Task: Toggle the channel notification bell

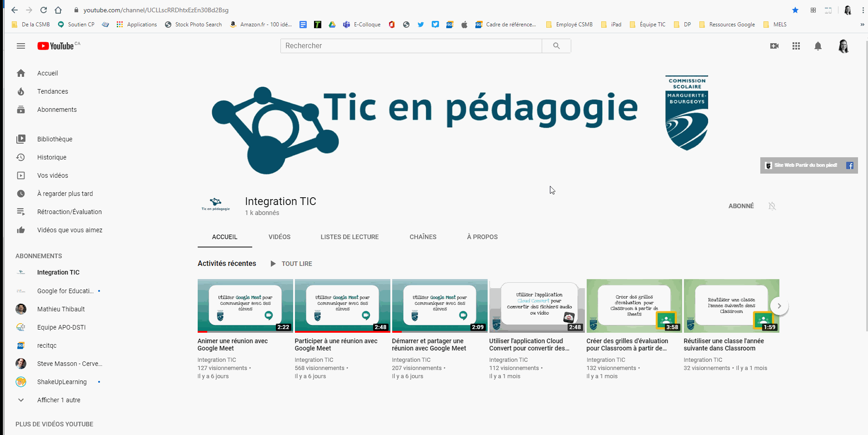Action: [772, 206]
